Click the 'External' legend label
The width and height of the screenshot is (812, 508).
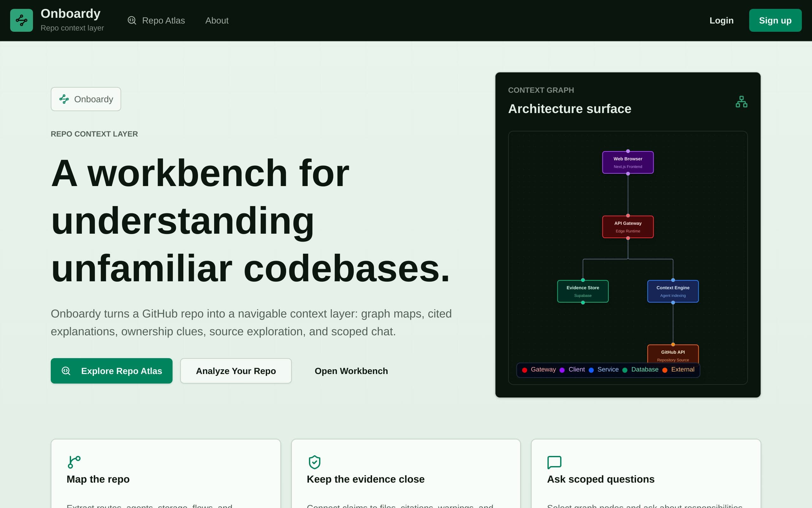click(x=683, y=369)
